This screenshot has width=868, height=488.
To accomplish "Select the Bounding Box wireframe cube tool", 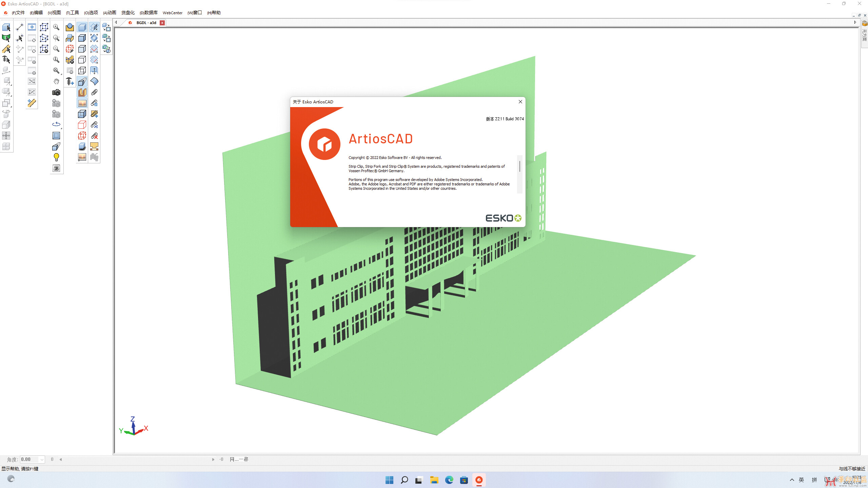I will [44, 27].
